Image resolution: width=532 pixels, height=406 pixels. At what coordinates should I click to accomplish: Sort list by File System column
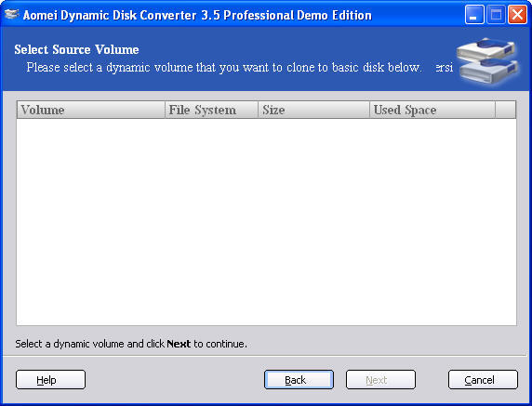[211, 110]
